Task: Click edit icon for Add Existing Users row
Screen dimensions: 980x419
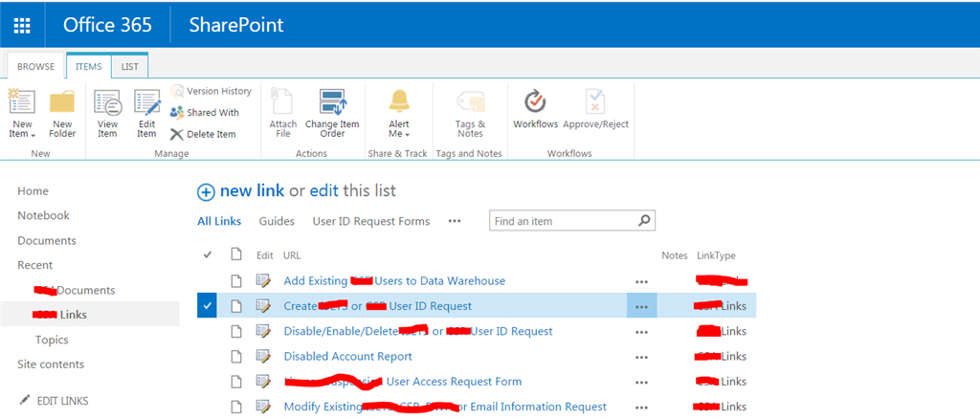Action: 264,281
